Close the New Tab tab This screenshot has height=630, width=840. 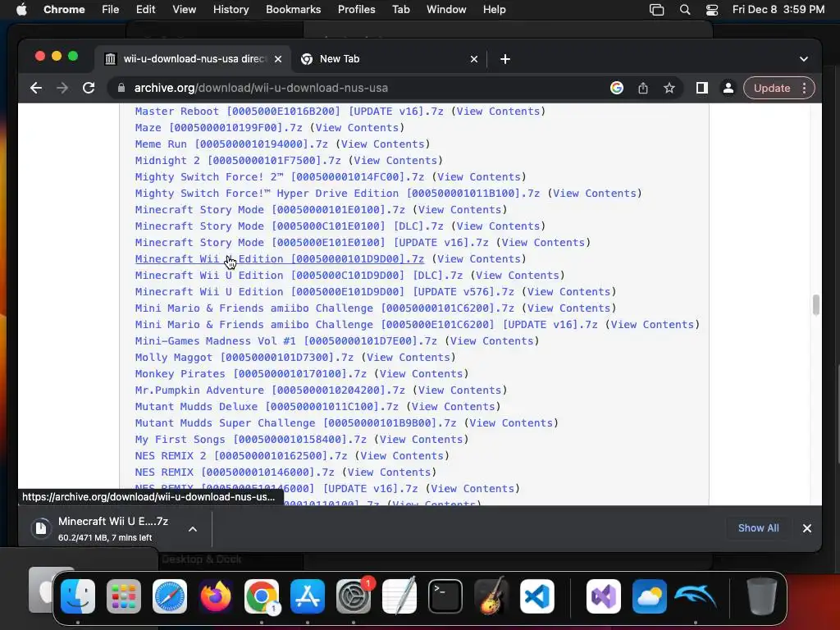473,59
